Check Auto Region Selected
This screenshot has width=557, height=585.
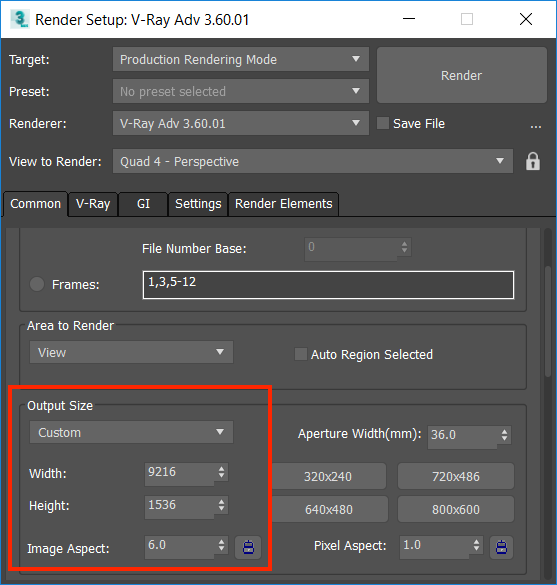301,354
